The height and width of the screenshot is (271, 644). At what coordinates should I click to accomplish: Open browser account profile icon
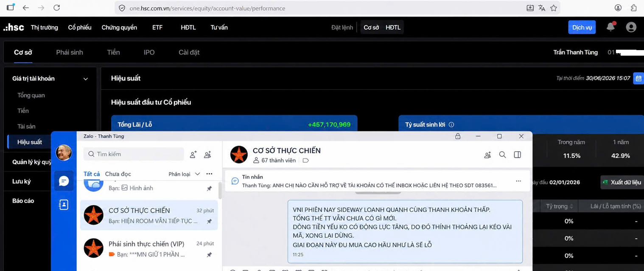coord(618,8)
